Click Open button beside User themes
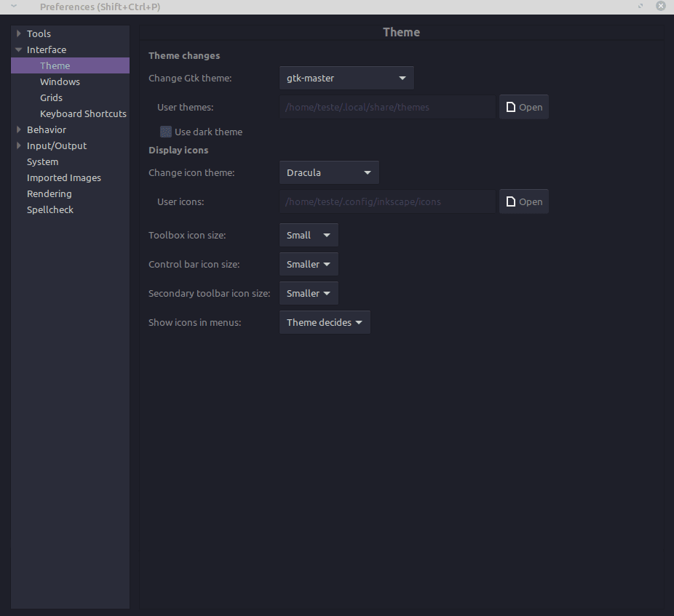 click(524, 107)
